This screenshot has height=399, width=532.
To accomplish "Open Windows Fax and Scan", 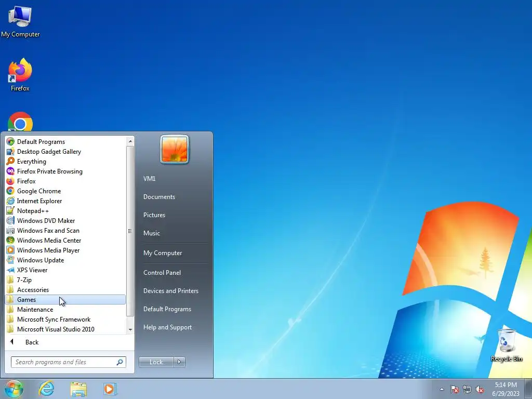I will 65,230.
